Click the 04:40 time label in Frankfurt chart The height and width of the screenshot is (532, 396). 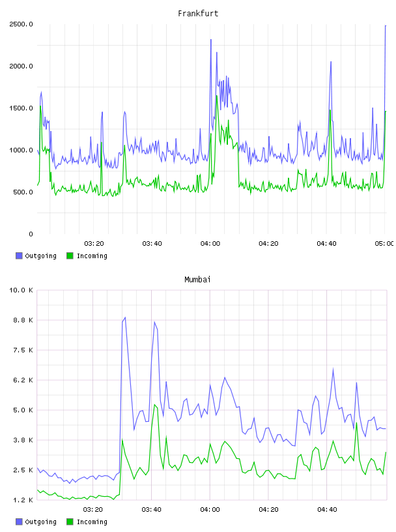326,244
